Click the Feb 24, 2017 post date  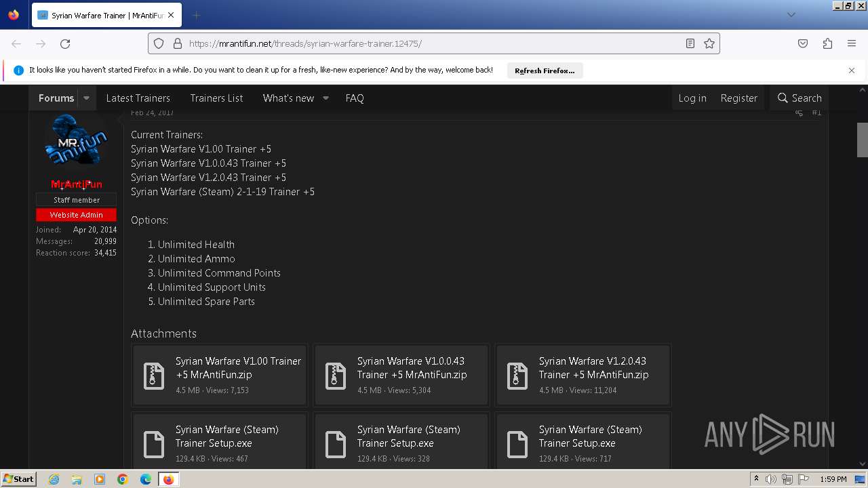point(153,113)
